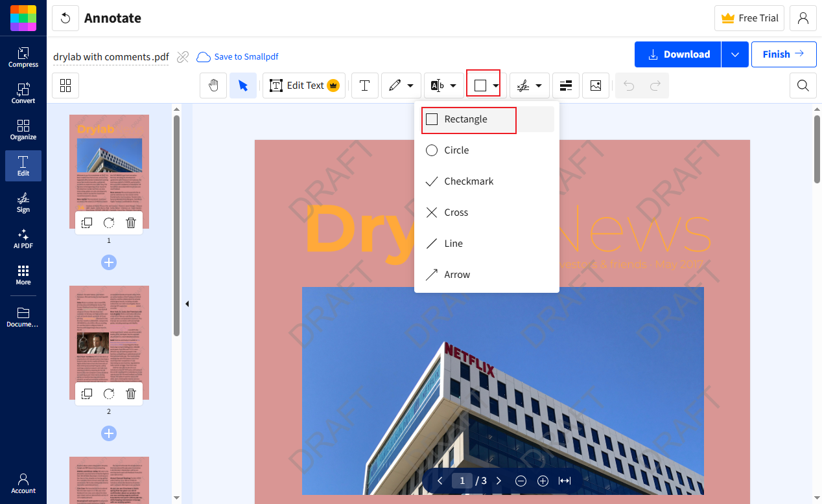Select the hand pan tool
Image resolution: width=822 pixels, height=504 pixels.
pyautogui.click(x=213, y=85)
